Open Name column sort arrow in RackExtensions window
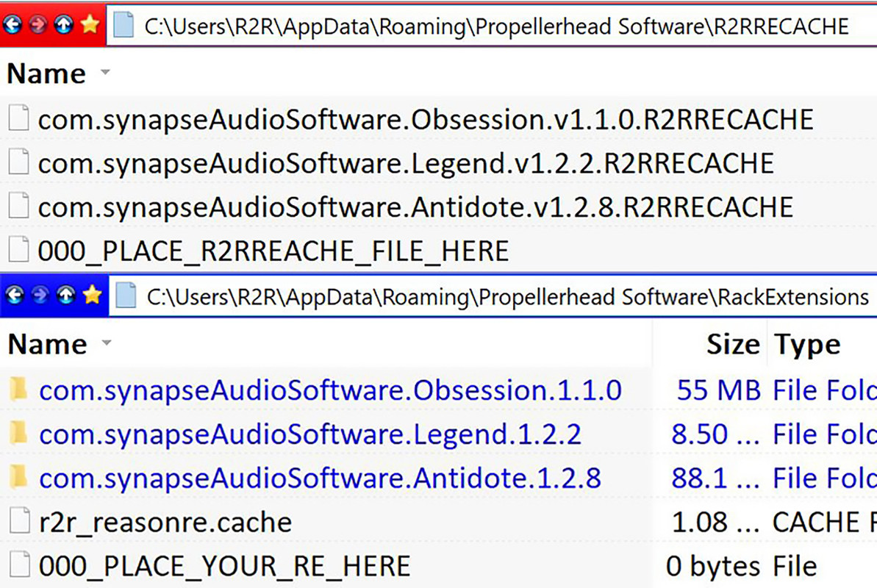 point(107,343)
